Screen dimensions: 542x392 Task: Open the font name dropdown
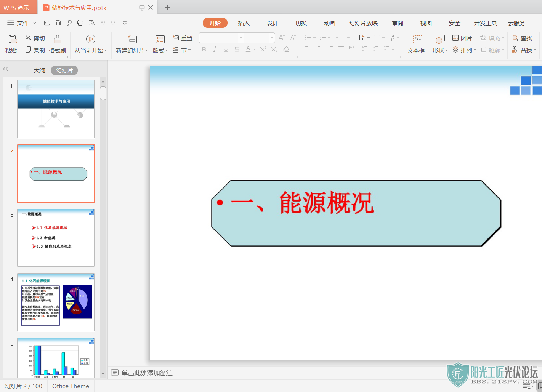click(241, 38)
